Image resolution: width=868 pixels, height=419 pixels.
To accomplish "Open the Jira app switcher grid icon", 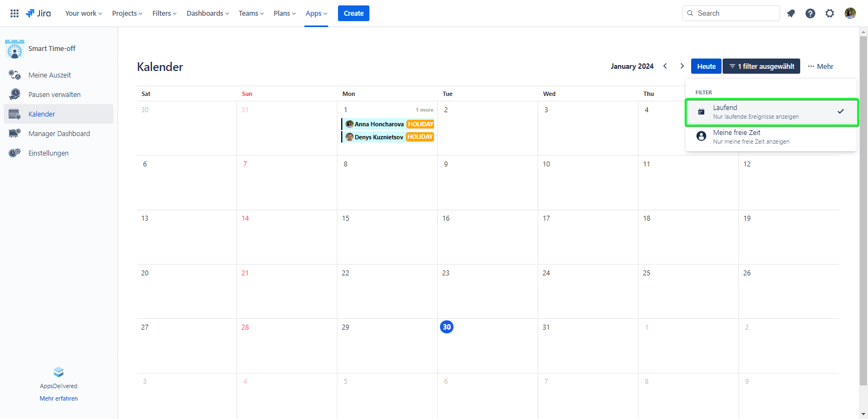I will (x=15, y=13).
